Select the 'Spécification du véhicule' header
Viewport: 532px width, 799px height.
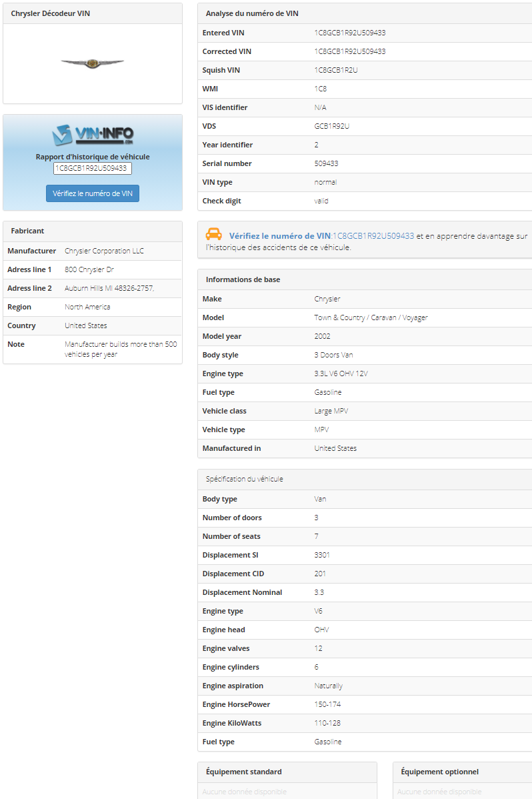pos(244,479)
